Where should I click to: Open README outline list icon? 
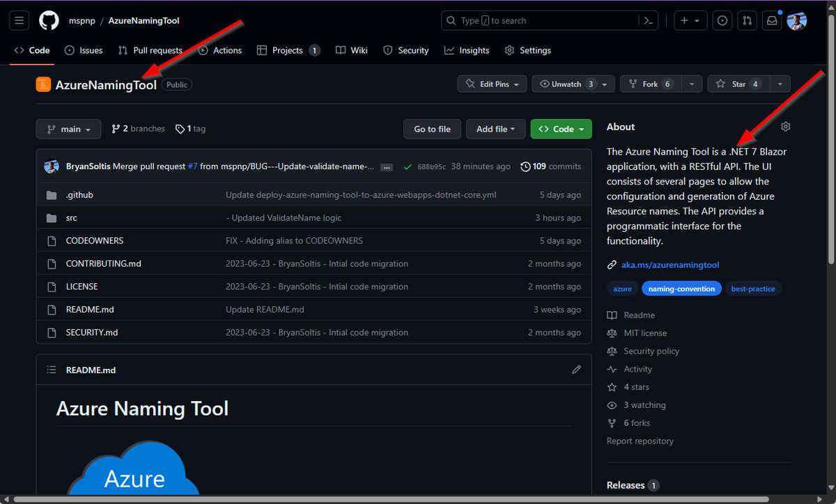(x=51, y=370)
